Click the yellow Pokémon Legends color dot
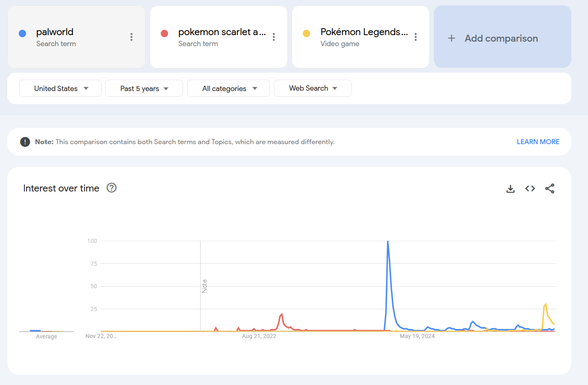 pos(307,33)
